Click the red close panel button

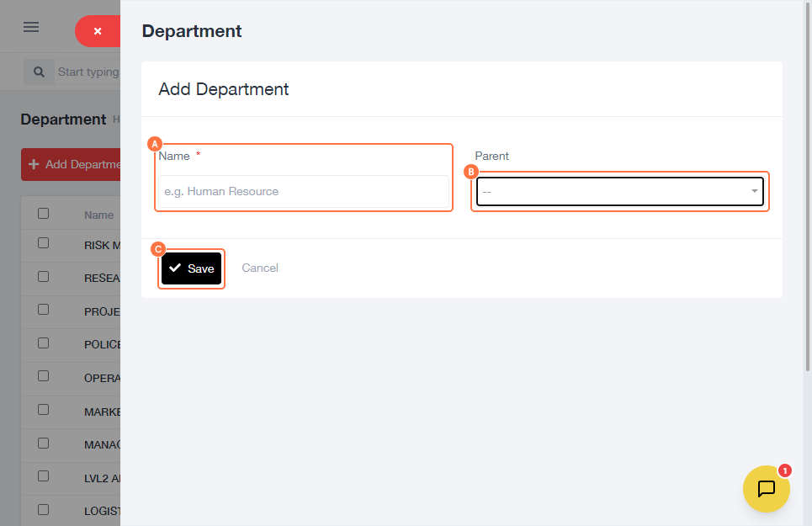click(98, 31)
